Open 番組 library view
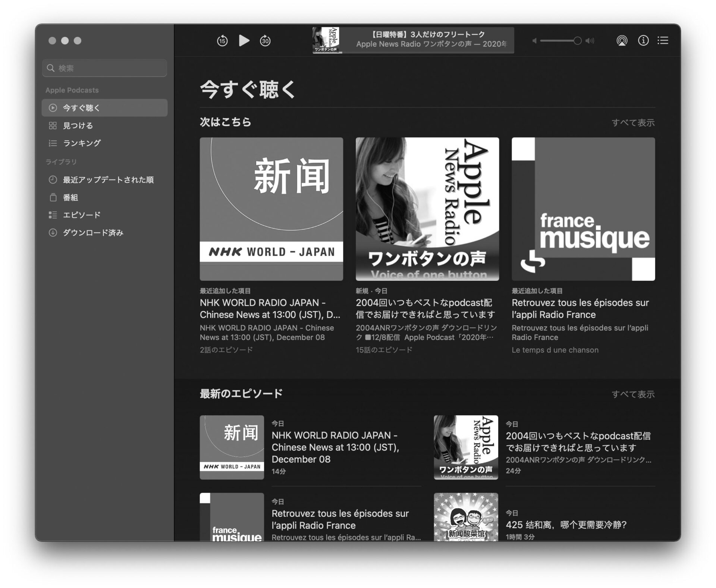The image size is (716, 588). (x=104, y=198)
